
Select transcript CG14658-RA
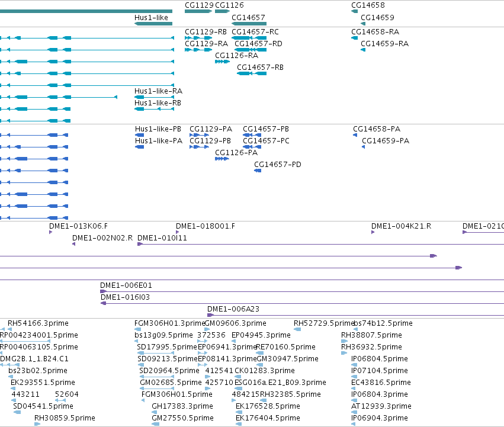coord(375,32)
